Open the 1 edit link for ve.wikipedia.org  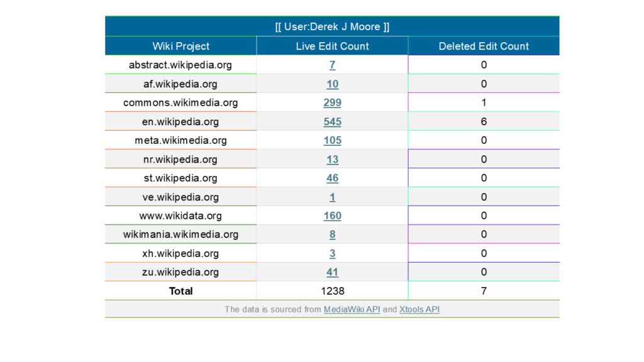click(x=332, y=197)
